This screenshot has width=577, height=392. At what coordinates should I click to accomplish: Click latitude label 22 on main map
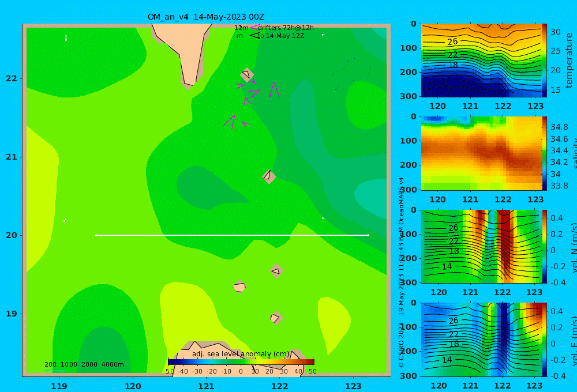[x=12, y=78]
